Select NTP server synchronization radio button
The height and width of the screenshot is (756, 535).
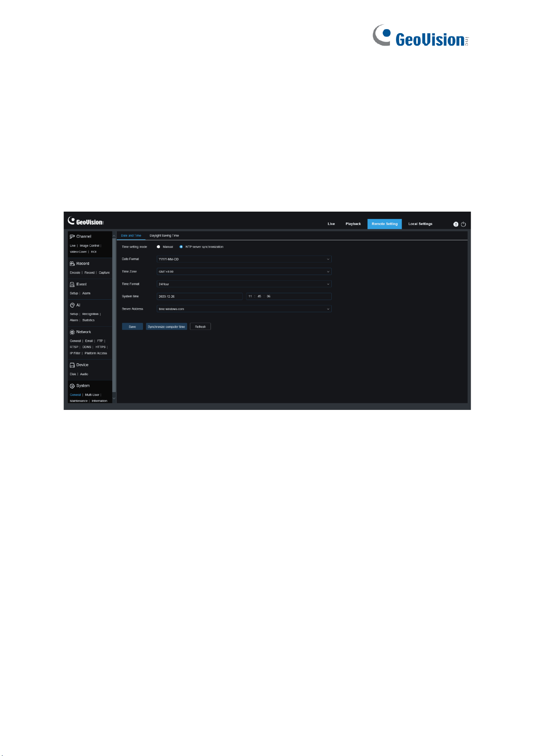[181, 247]
